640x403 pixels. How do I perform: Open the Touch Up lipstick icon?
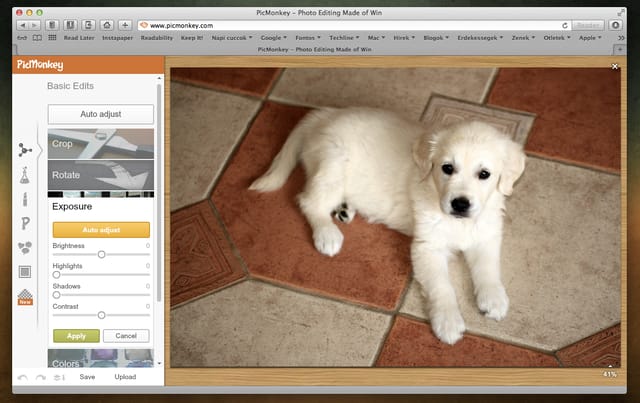pos(25,199)
